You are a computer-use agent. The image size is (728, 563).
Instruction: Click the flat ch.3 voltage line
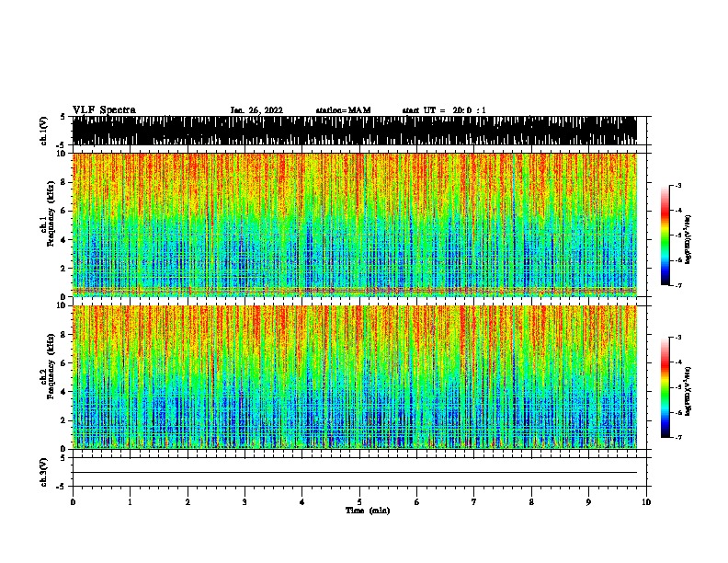(x=355, y=473)
